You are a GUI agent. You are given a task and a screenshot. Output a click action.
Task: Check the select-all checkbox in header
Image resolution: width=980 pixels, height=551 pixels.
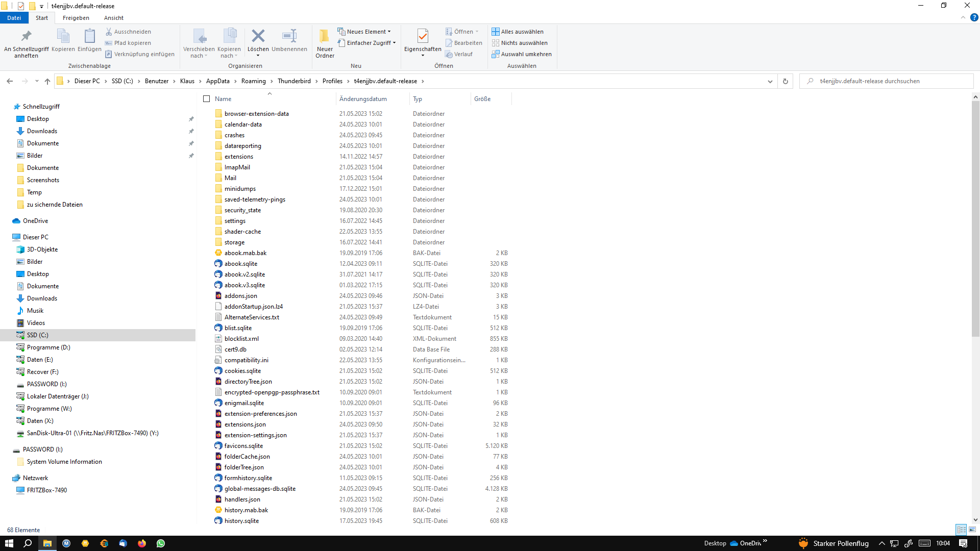pyautogui.click(x=207, y=99)
